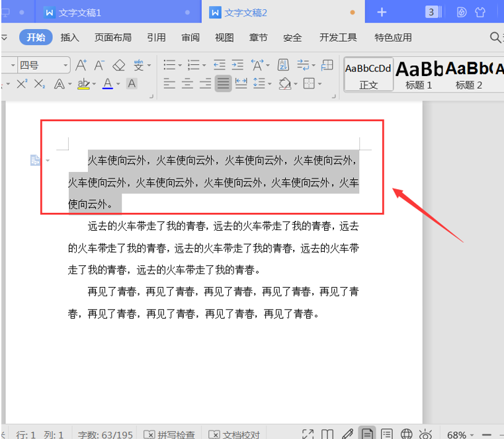Apply paragraph shading paint bucket
The height and width of the screenshot is (439, 504).
[x=285, y=84]
